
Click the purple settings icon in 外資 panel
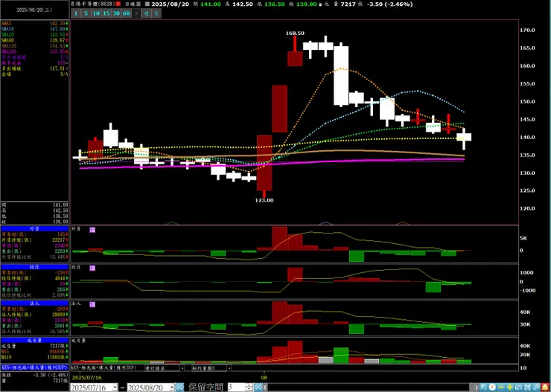(92, 230)
